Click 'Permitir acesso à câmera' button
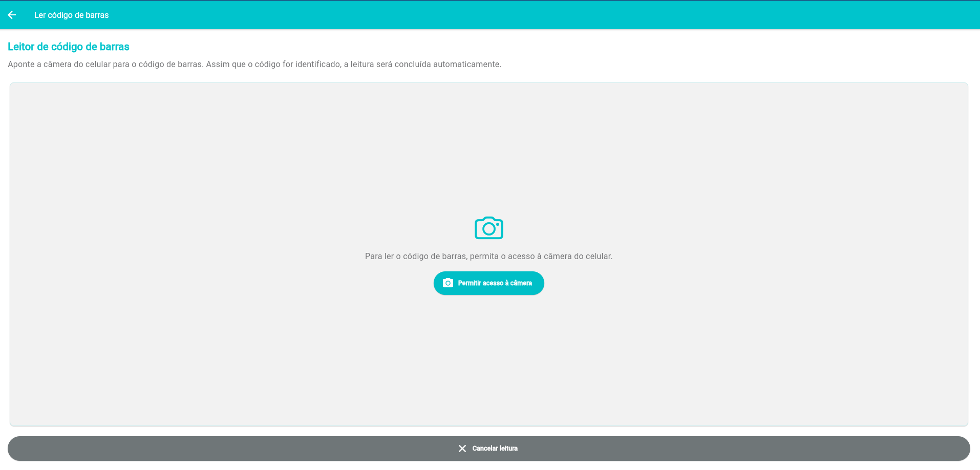The height and width of the screenshot is (470, 980). (489, 283)
